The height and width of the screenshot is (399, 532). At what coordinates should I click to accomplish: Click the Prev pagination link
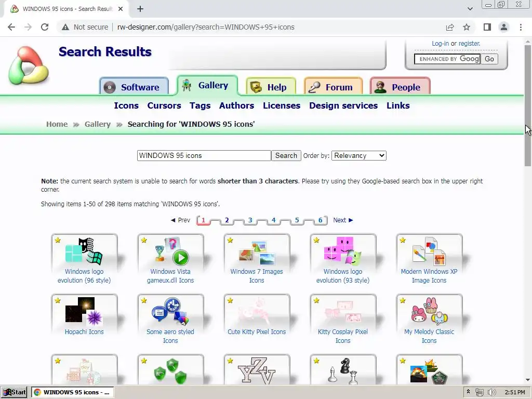pos(180,220)
